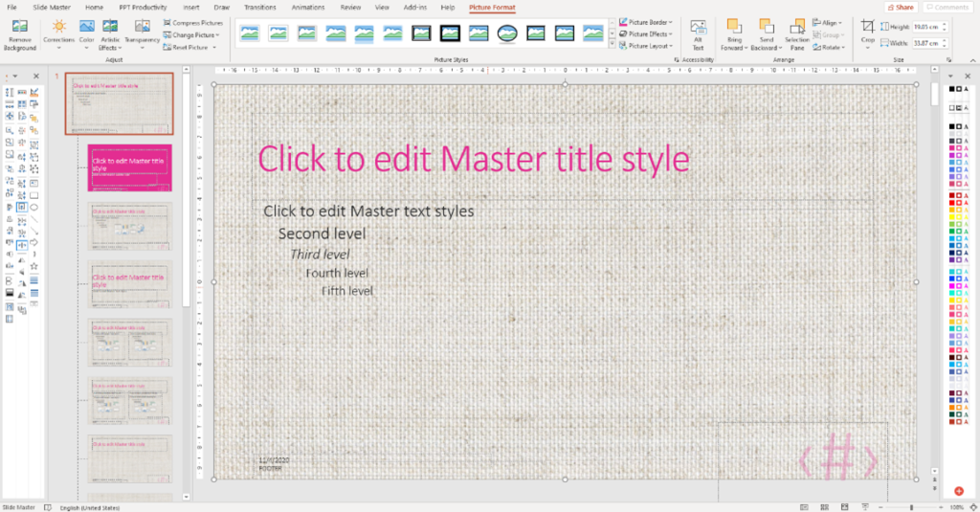Open the PPT Productivity tab
The image size is (980, 512).
[143, 8]
